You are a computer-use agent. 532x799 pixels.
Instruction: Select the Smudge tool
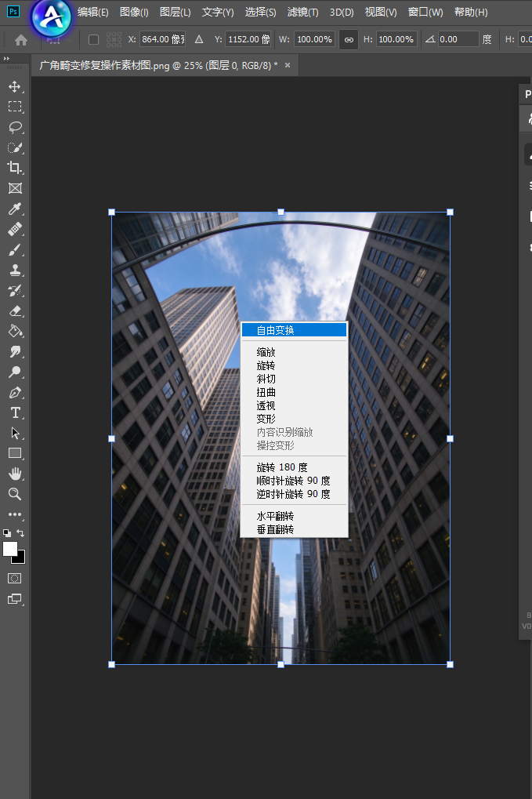pos(15,351)
